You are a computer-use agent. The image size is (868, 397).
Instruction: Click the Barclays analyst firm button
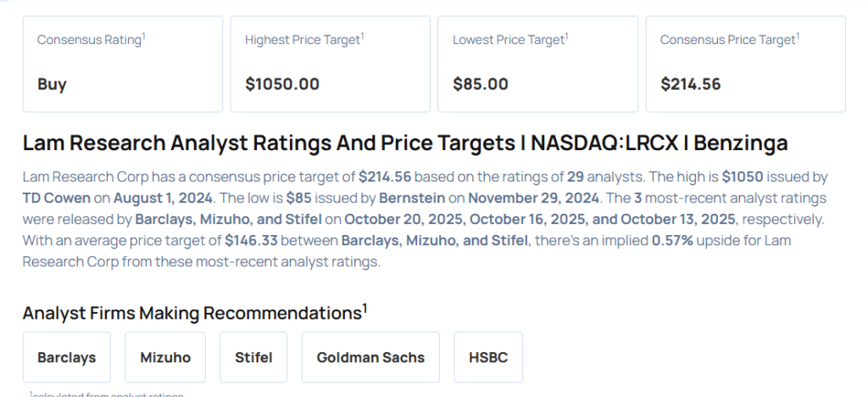coord(66,357)
